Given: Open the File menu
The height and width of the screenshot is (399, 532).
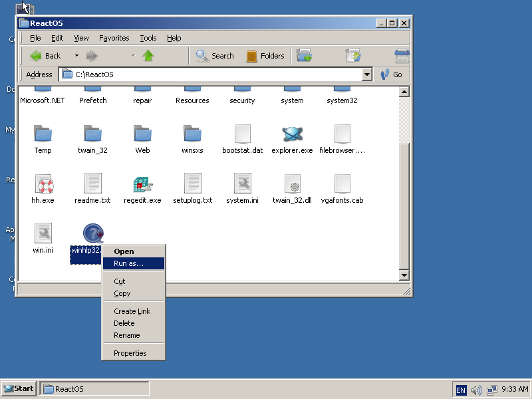Looking at the screenshot, I should pyautogui.click(x=35, y=38).
